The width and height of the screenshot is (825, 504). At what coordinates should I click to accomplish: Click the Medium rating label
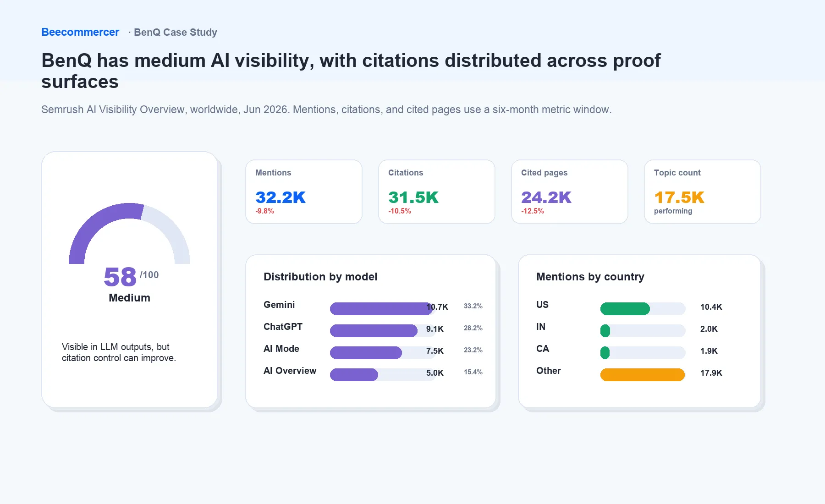(129, 298)
